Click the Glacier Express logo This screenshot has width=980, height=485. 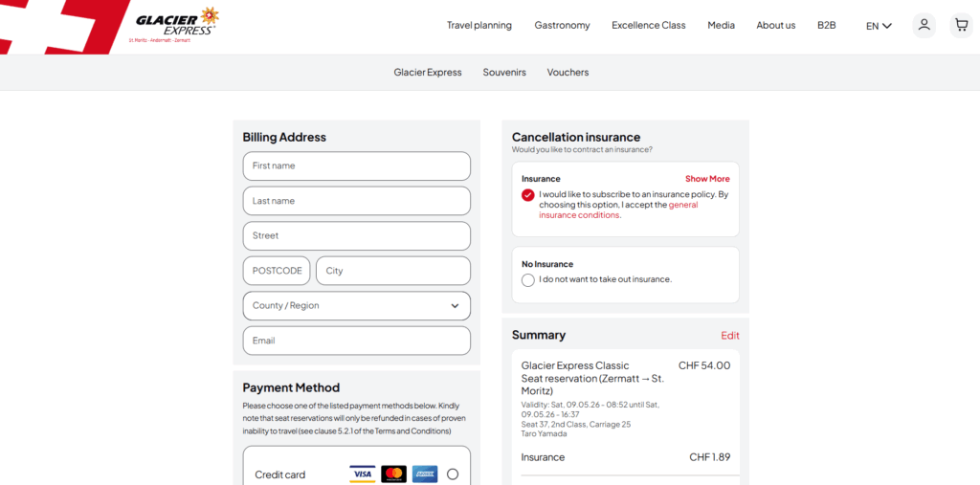pos(175,24)
